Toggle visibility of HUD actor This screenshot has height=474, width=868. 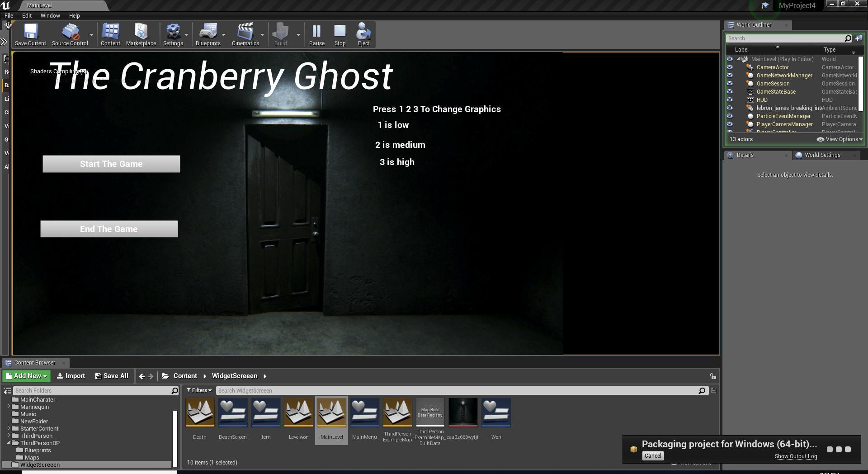[730, 100]
